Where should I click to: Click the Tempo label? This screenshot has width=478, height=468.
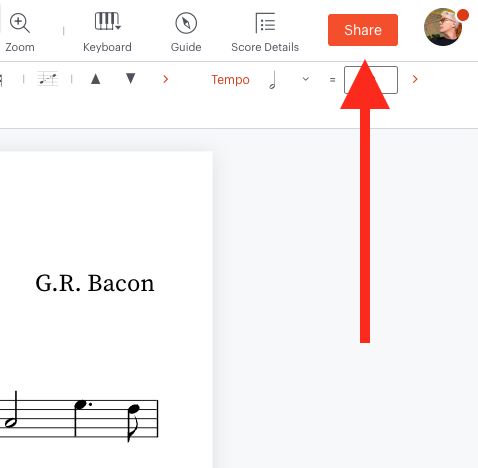tap(230, 80)
